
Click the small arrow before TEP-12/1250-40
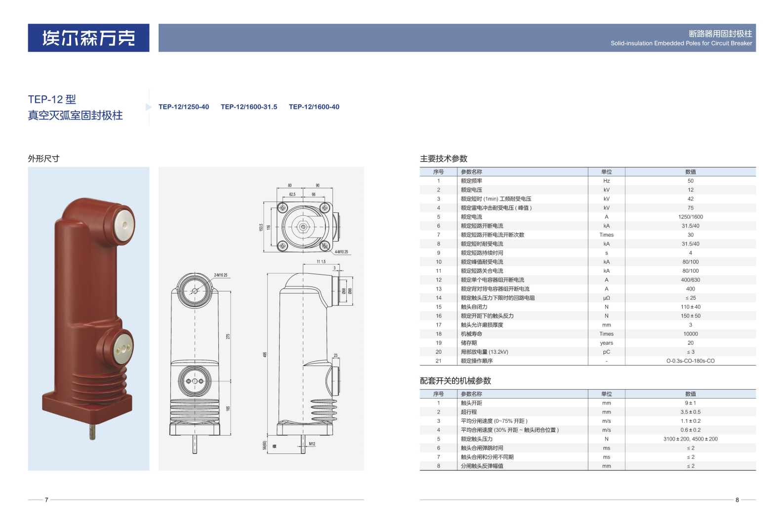tap(149, 107)
